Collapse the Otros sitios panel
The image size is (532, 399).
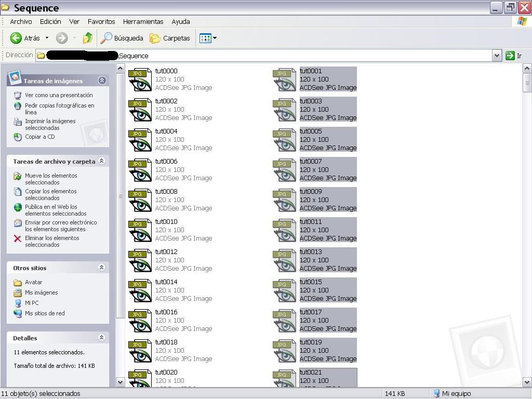(x=102, y=268)
